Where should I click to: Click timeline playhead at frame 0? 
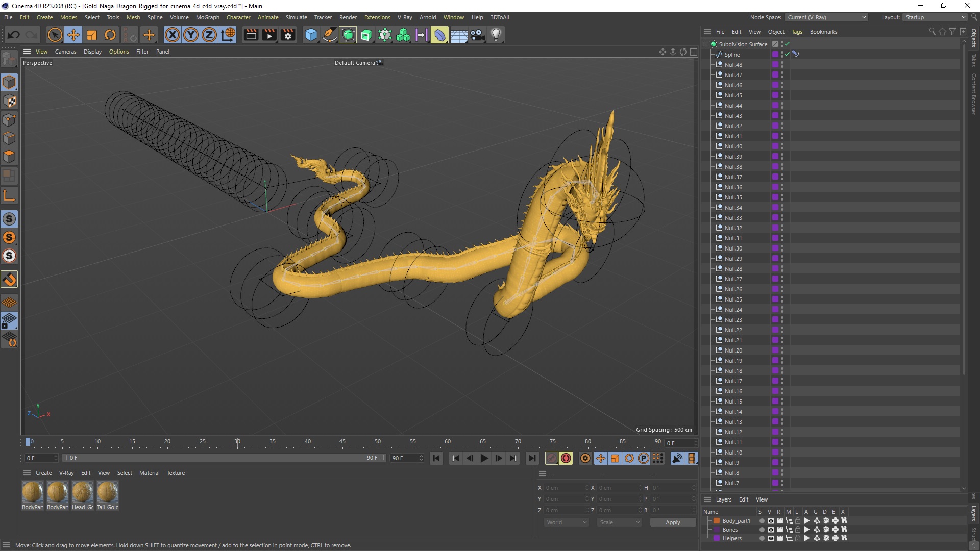point(28,442)
